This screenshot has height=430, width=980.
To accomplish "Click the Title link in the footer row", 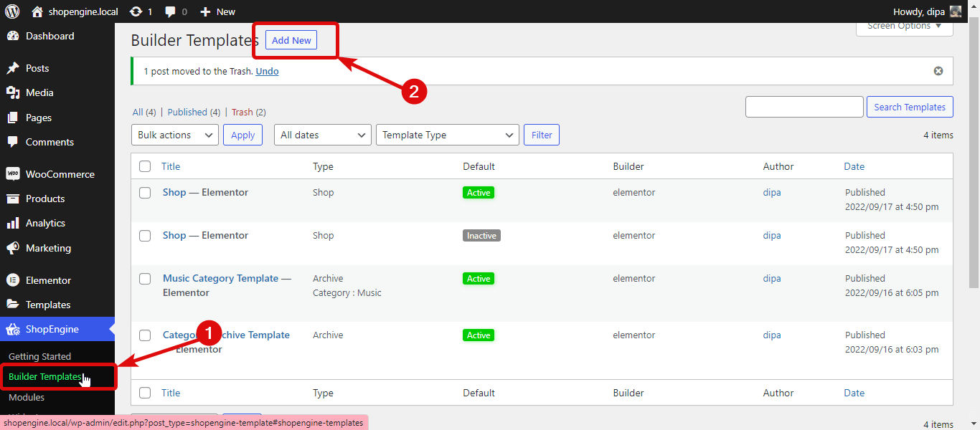I will pos(171,393).
